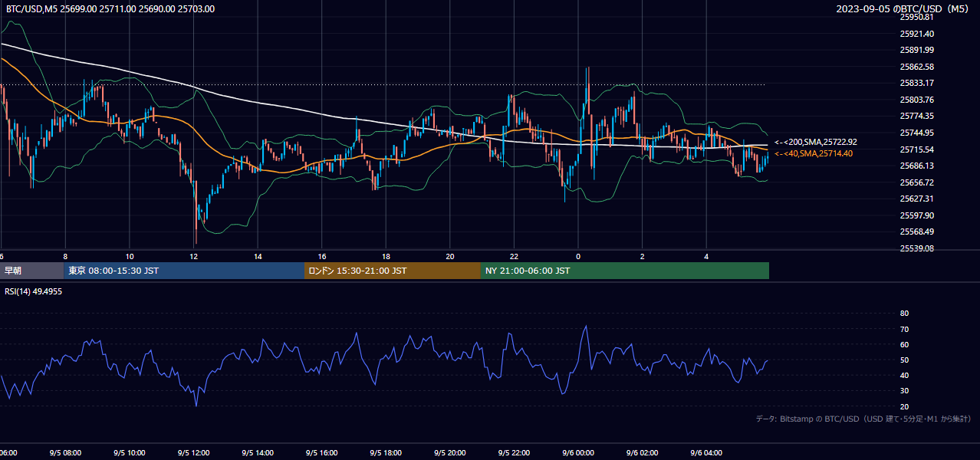Click price axis label 25744.95
Screen dimensions: 980x460
pos(917,133)
